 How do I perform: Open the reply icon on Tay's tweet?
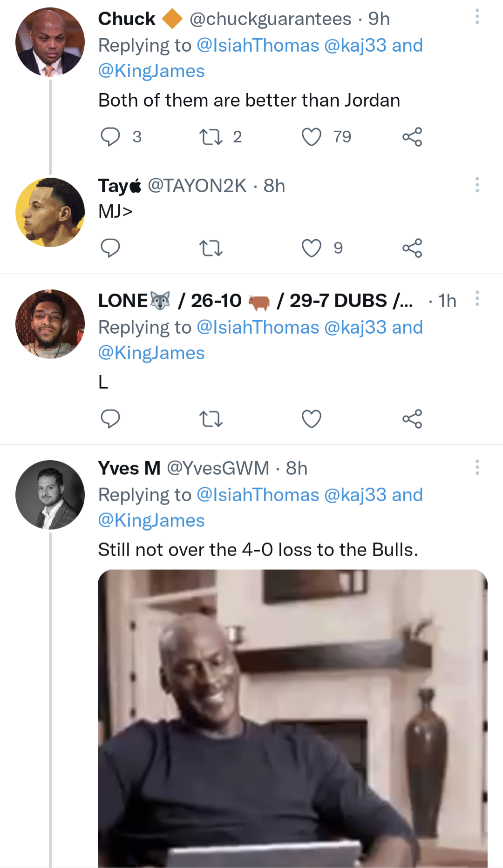tap(111, 248)
